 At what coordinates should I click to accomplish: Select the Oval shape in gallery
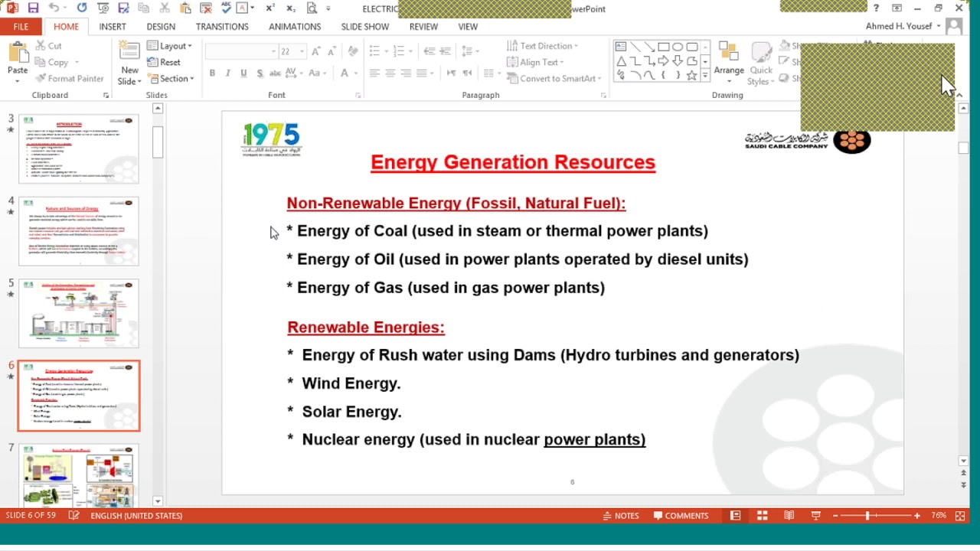pos(678,47)
